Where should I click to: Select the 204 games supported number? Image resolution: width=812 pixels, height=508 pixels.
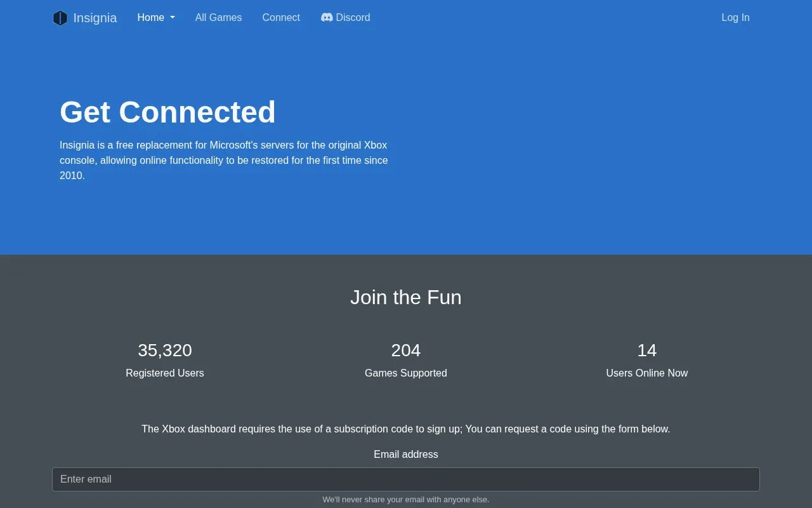406,351
